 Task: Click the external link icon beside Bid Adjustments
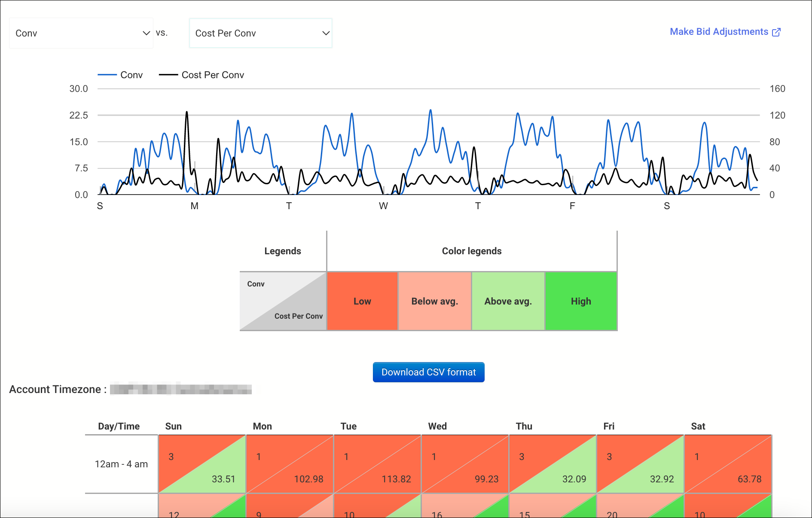coord(776,32)
